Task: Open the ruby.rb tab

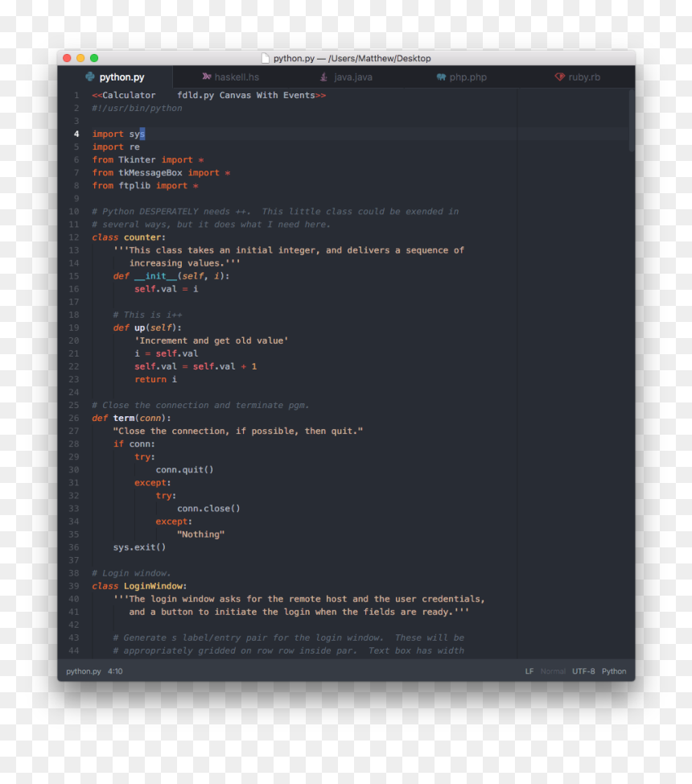Action: tap(577, 77)
